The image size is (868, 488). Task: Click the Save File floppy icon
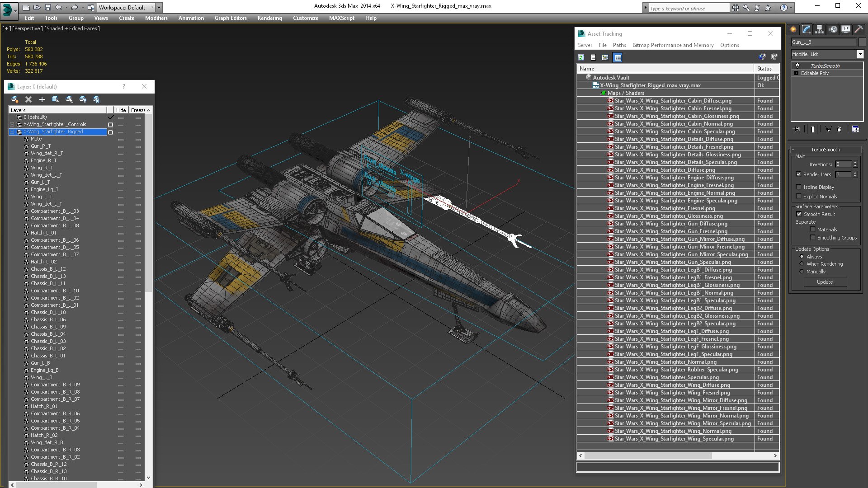pyautogui.click(x=47, y=7)
